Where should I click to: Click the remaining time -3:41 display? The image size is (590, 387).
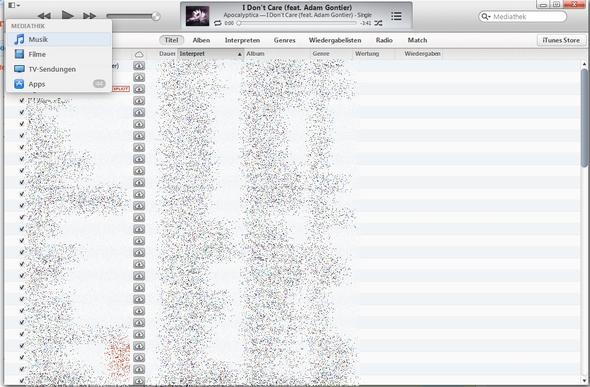[365, 23]
